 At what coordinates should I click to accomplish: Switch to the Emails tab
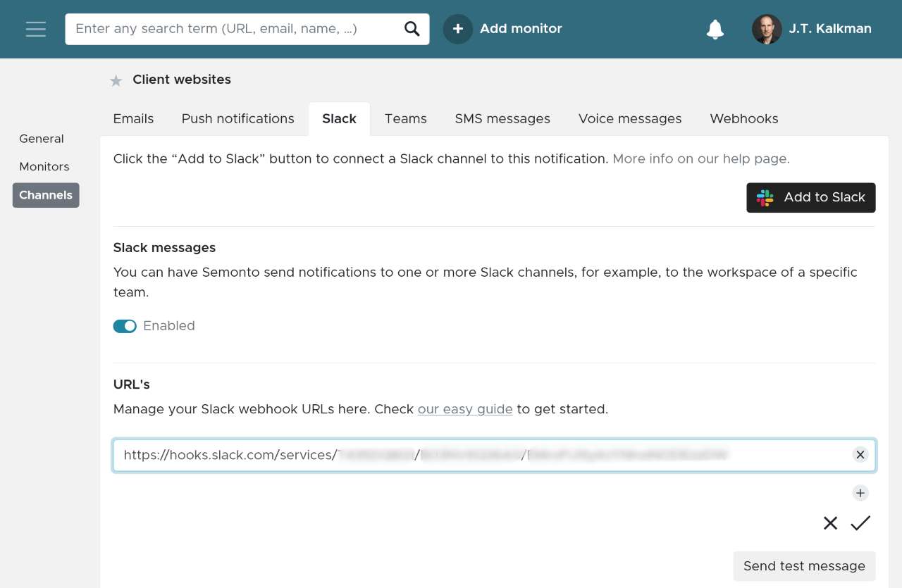click(x=133, y=119)
